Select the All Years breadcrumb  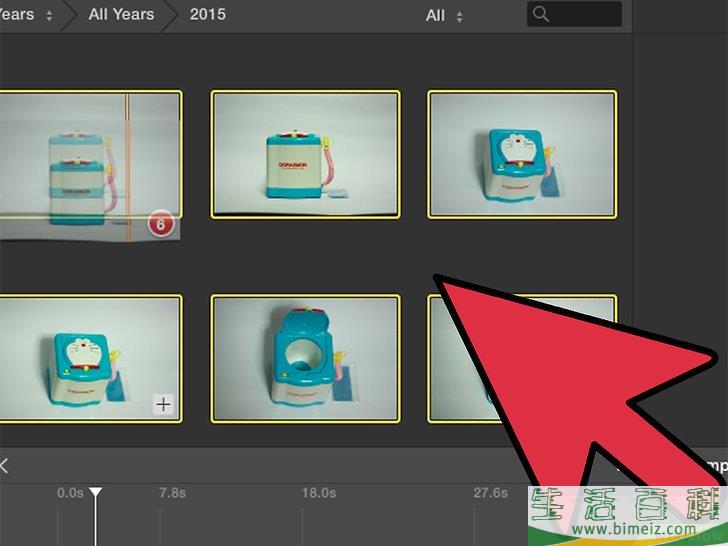pyautogui.click(x=121, y=14)
